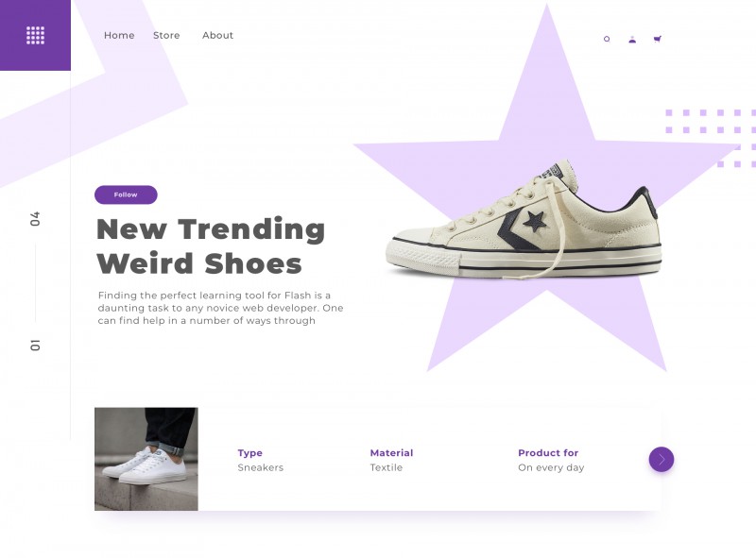
Task: Open the About menu item
Action: pos(217,35)
